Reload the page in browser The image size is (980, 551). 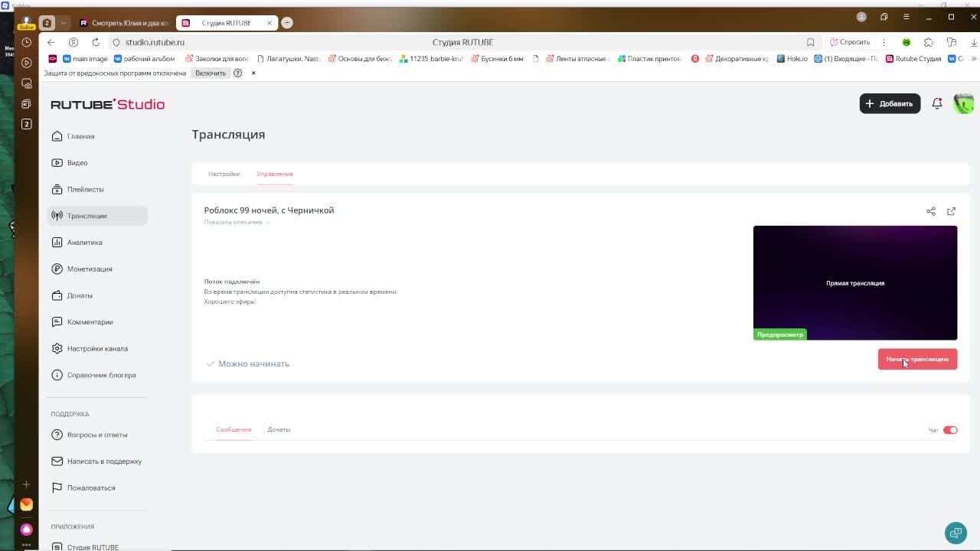tap(96, 42)
